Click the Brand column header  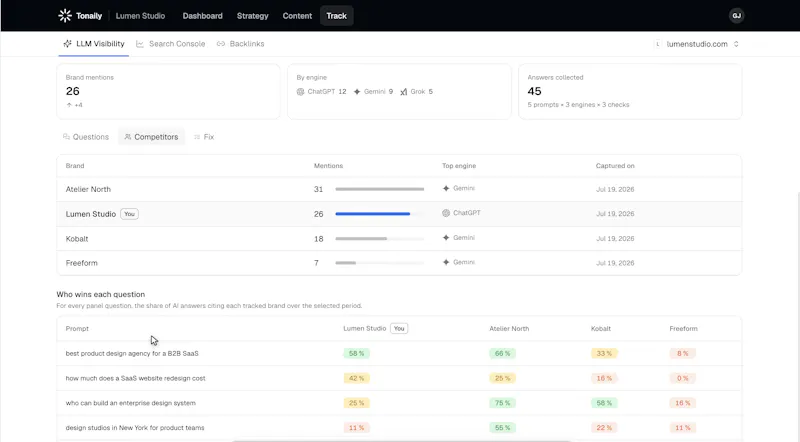(x=75, y=166)
